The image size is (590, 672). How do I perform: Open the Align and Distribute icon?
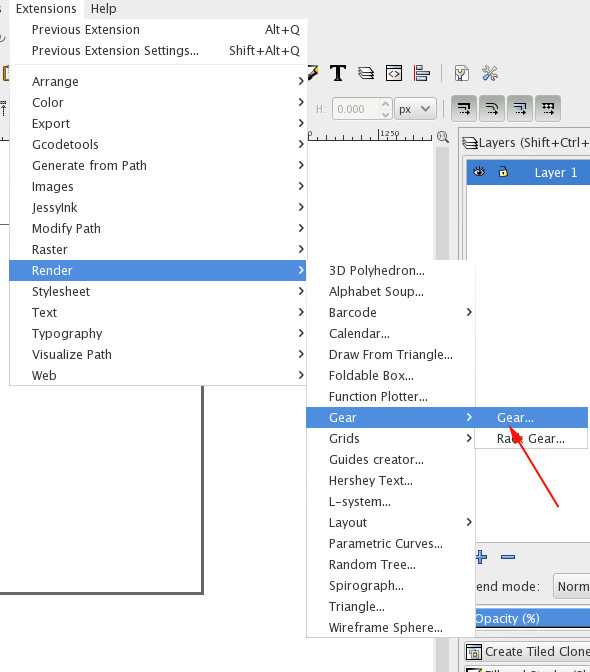422,73
